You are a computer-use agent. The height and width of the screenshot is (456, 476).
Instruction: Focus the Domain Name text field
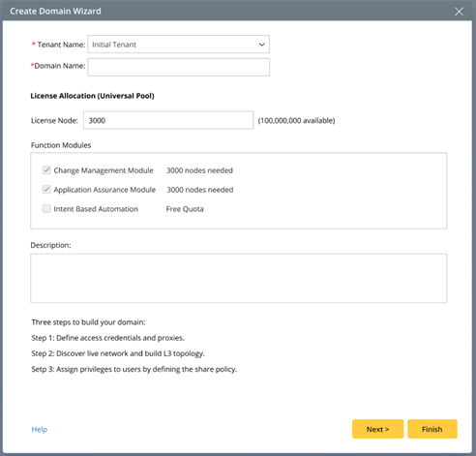coord(178,67)
